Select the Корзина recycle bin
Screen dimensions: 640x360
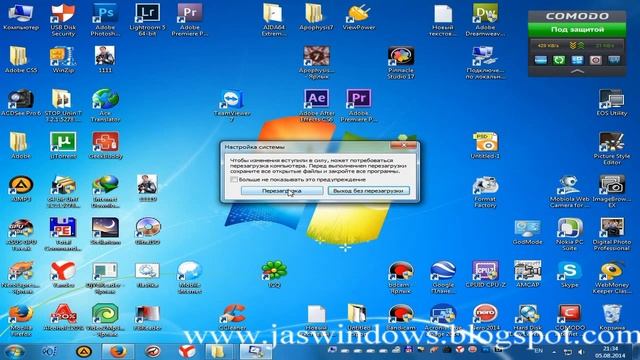coord(611,318)
